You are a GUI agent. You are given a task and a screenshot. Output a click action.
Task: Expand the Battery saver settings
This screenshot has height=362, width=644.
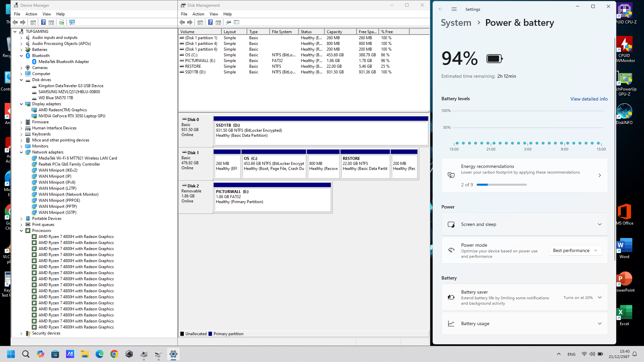600,297
